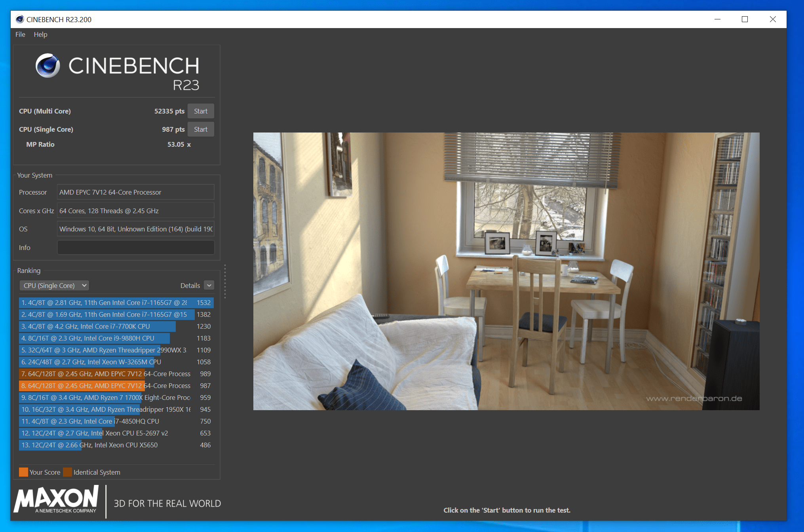Select ranking row Intel Core i9-9880H
This screenshot has width=804, height=532.
click(116, 338)
